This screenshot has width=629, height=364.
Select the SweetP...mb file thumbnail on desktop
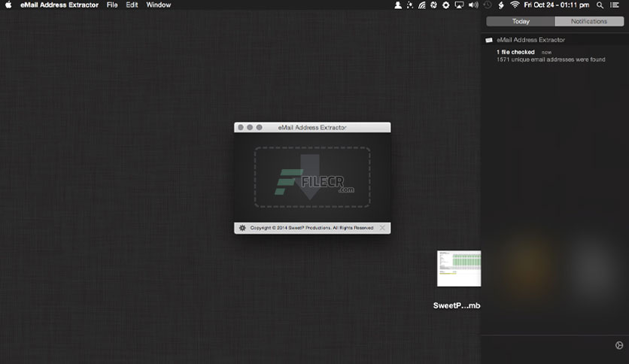459,268
